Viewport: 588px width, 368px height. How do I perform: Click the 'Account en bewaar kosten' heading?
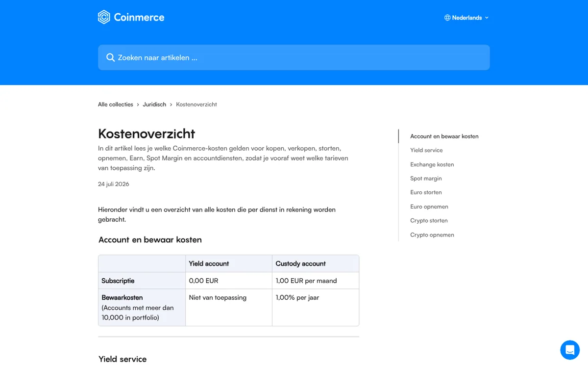tap(150, 240)
